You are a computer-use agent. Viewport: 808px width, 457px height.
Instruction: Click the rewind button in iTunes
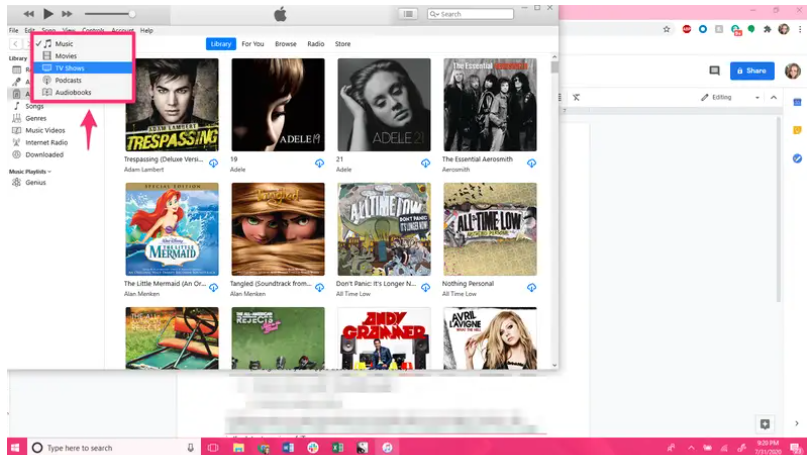pos(29,14)
